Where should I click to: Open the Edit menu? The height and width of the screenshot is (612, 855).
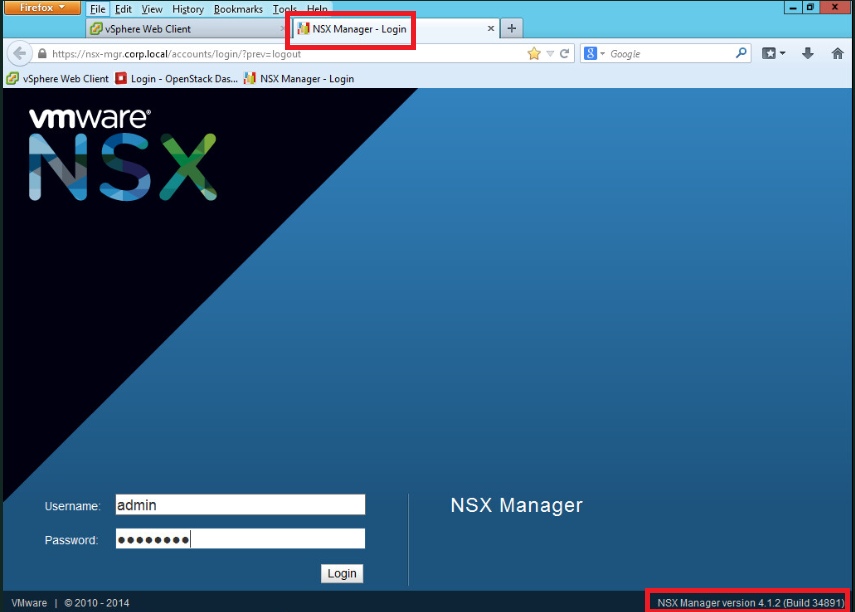click(x=123, y=9)
